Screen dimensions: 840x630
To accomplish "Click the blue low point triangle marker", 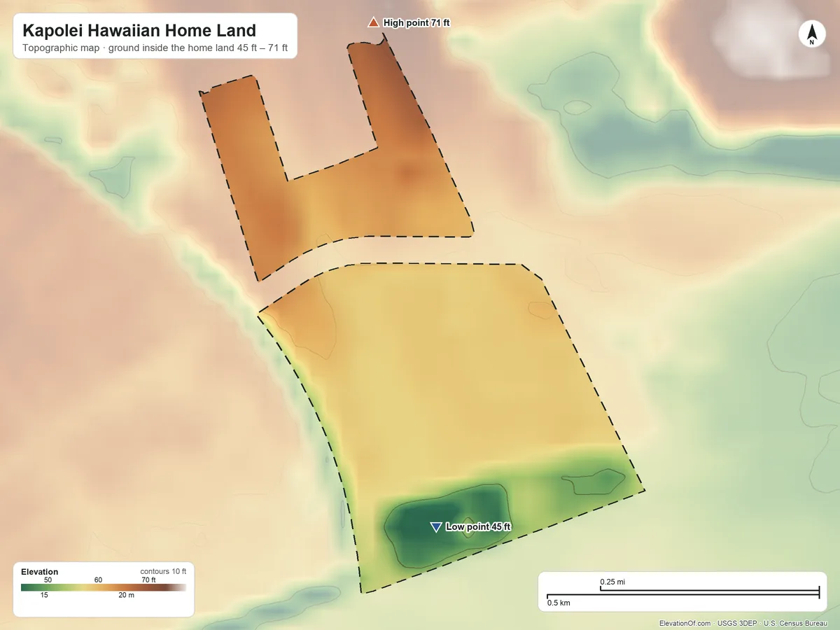I will point(435,526).
